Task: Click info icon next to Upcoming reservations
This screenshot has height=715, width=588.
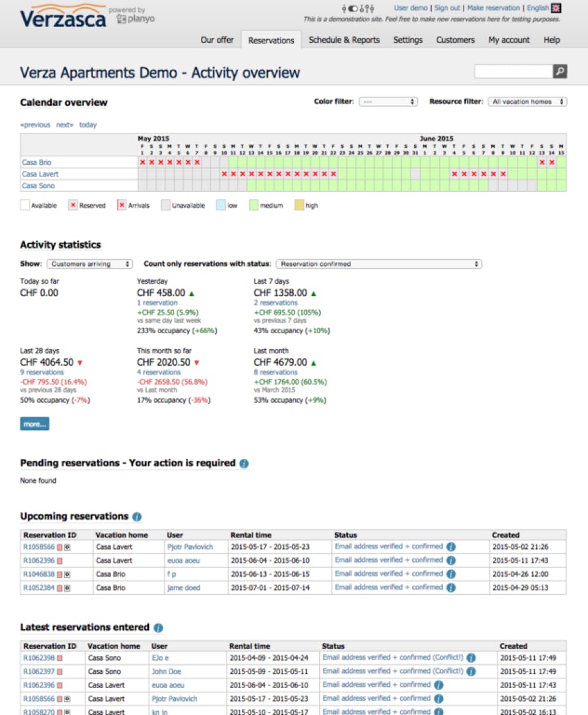Action: 137,516
